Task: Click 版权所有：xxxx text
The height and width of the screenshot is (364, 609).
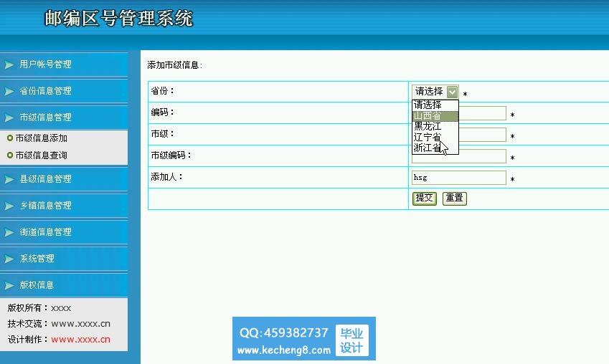Action: coord(39,308)
